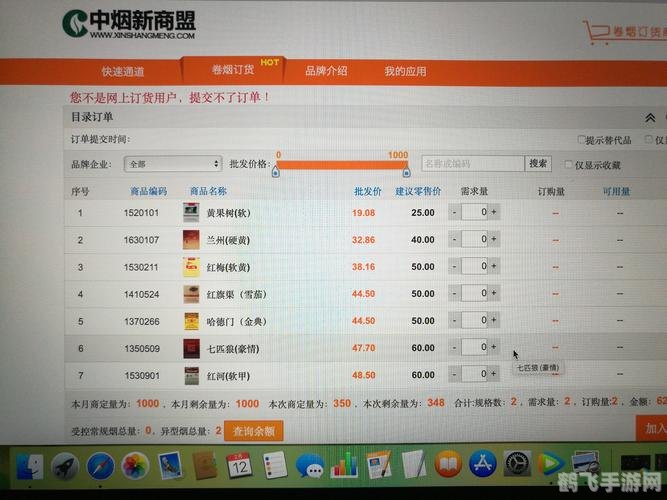The width and height of the screenshot is (667, 500).
Task: Launch Launchpad rocket icon in dock
Action: (65, 467)
